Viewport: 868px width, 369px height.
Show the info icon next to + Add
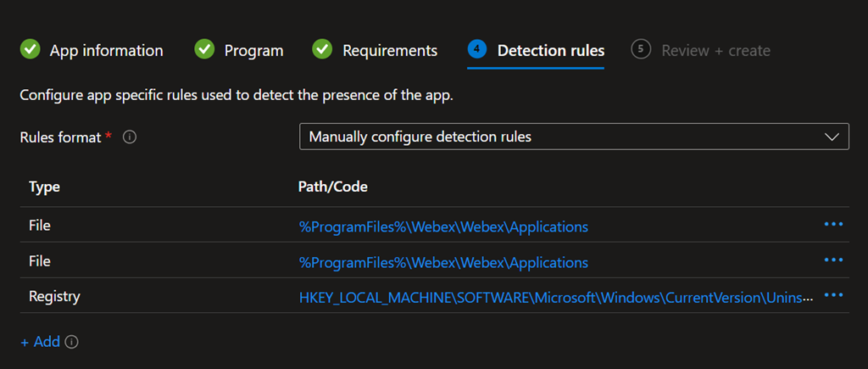pyautogui.click(x=72, y=342)
